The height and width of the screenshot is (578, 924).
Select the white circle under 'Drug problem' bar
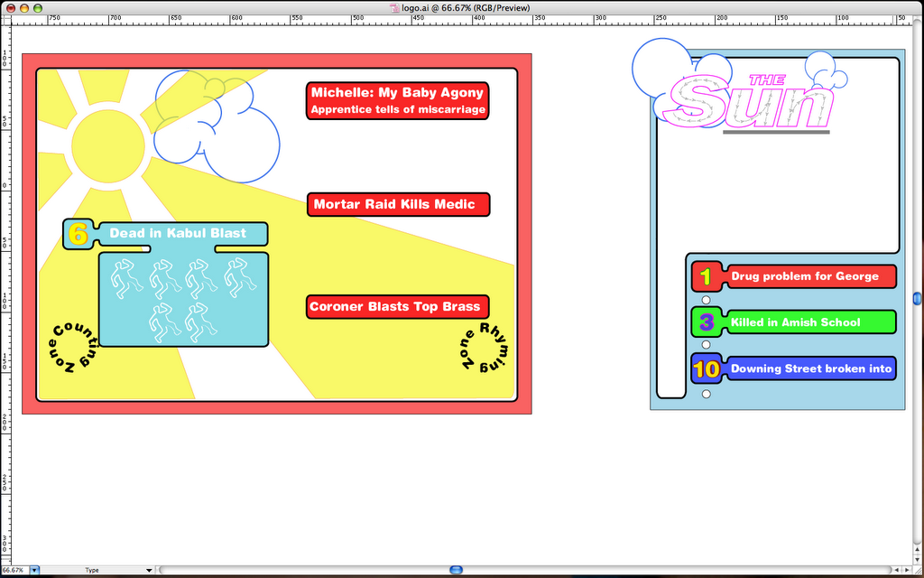(706, 300)
